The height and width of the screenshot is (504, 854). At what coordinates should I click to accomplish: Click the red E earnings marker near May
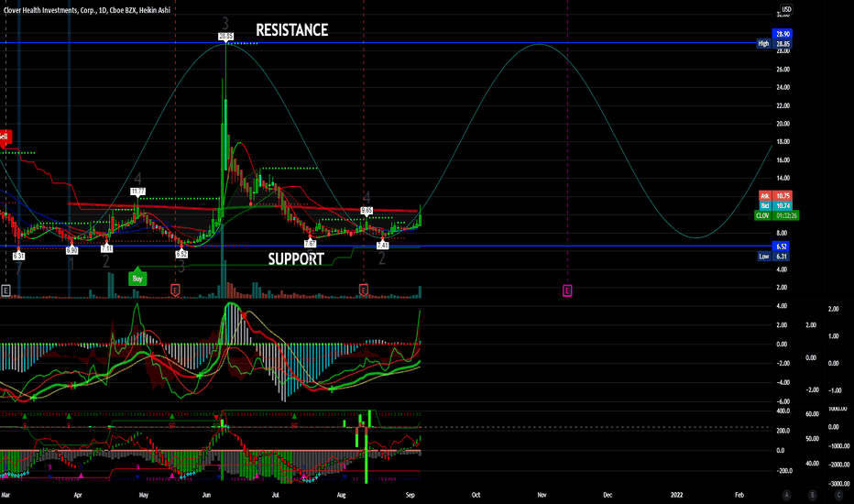(175, 290)
